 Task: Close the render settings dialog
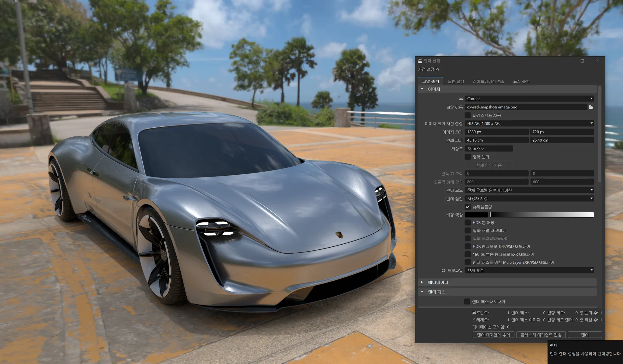click(x=597, y=61)
